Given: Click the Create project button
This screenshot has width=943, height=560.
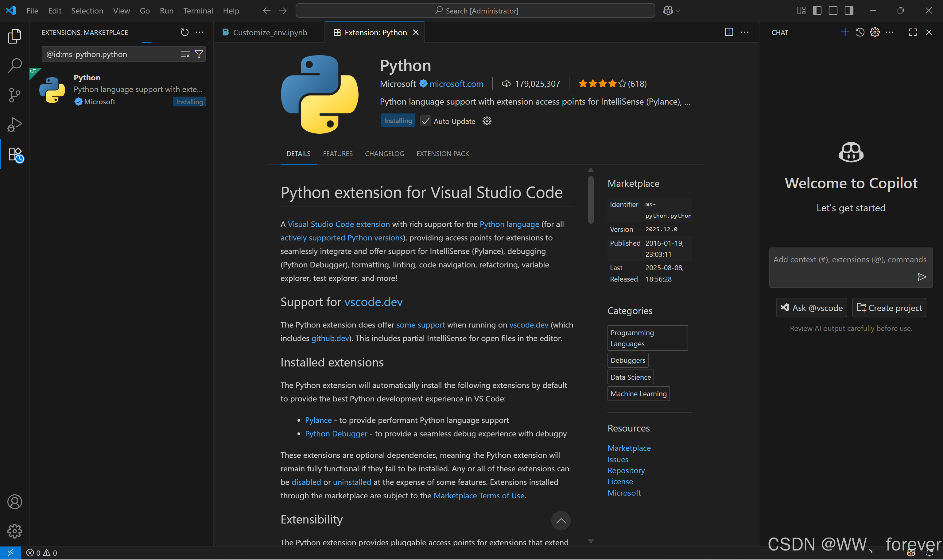Looking at the screenshot, I should (889, 308).
